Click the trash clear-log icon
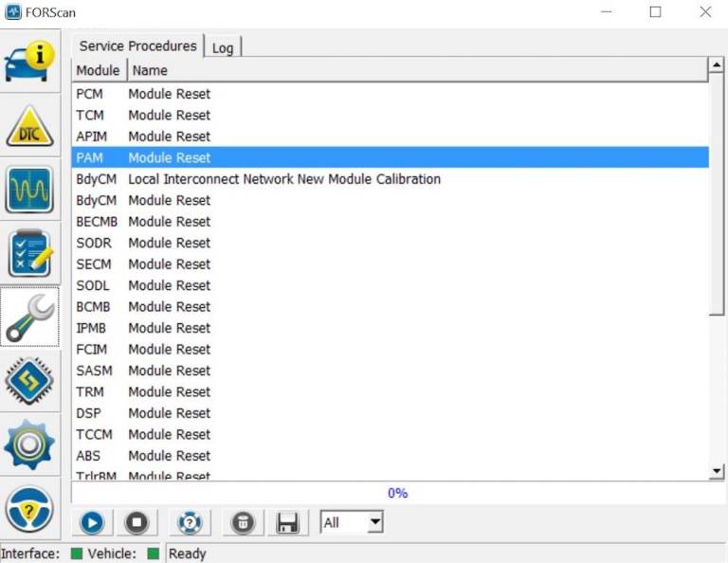 pyautogui.click(x=243, y=522)
